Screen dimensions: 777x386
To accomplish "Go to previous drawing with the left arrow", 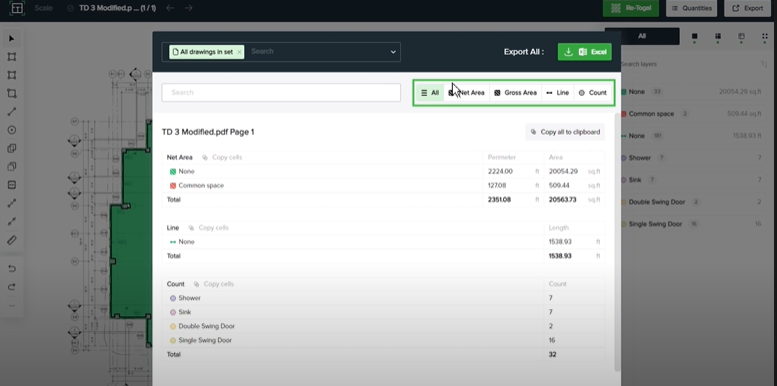I will point(170,8).
